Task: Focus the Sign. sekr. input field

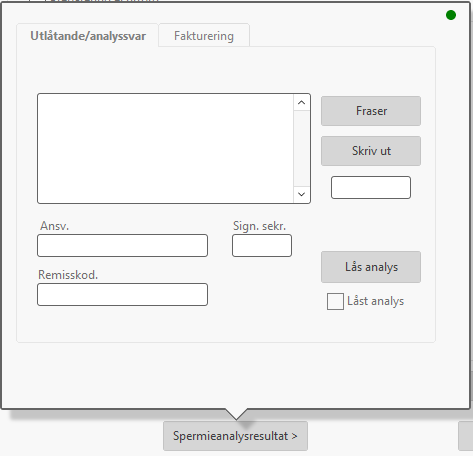Action: (x=262, y=246)
